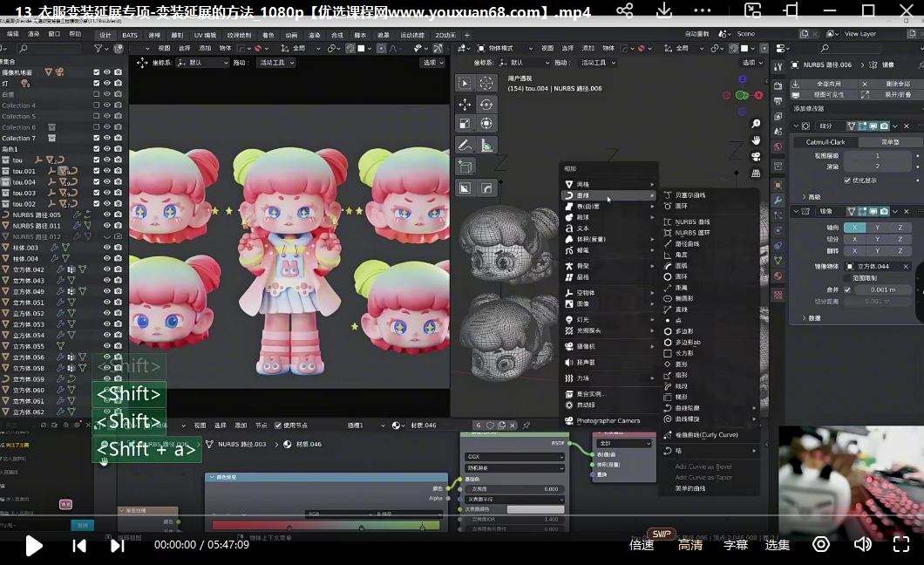Click the video player share icon
Image resolution: width=924 pixels, height=565 pixels.
coord(625,10)
